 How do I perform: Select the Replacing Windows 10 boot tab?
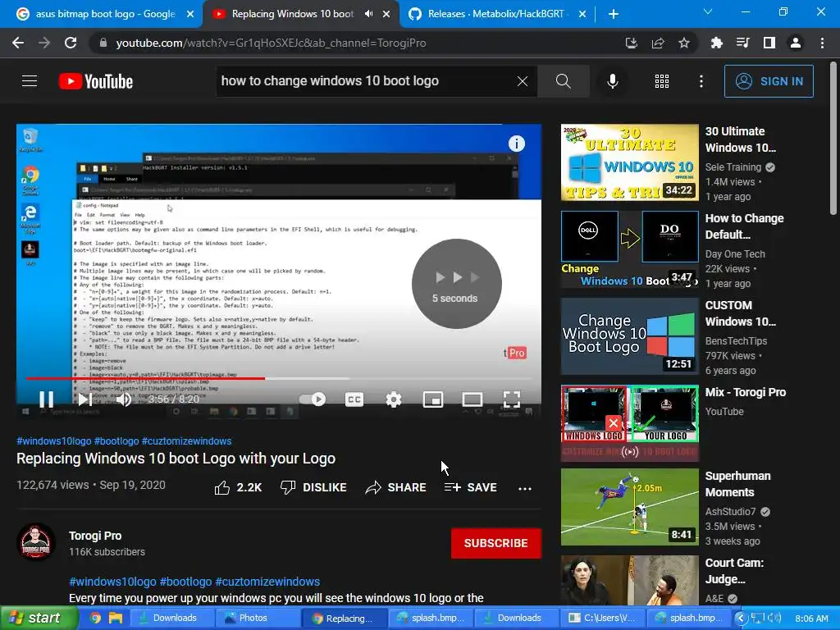(293, 14)
